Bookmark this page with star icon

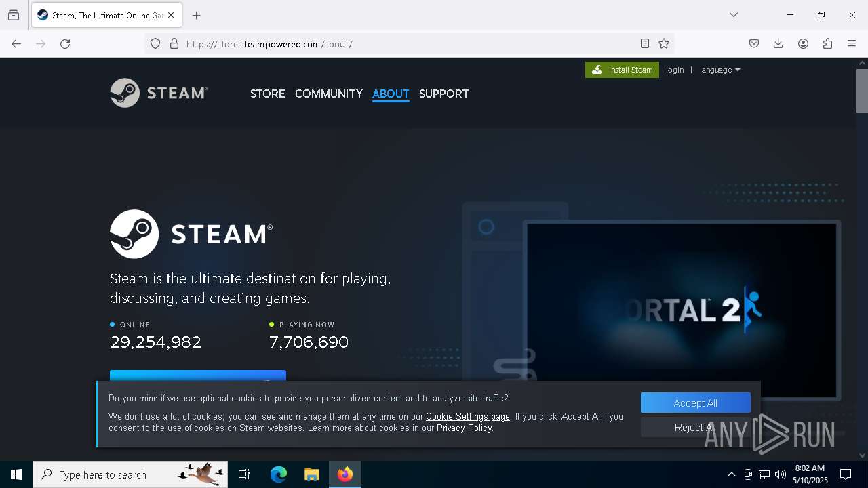coord(664,44)
